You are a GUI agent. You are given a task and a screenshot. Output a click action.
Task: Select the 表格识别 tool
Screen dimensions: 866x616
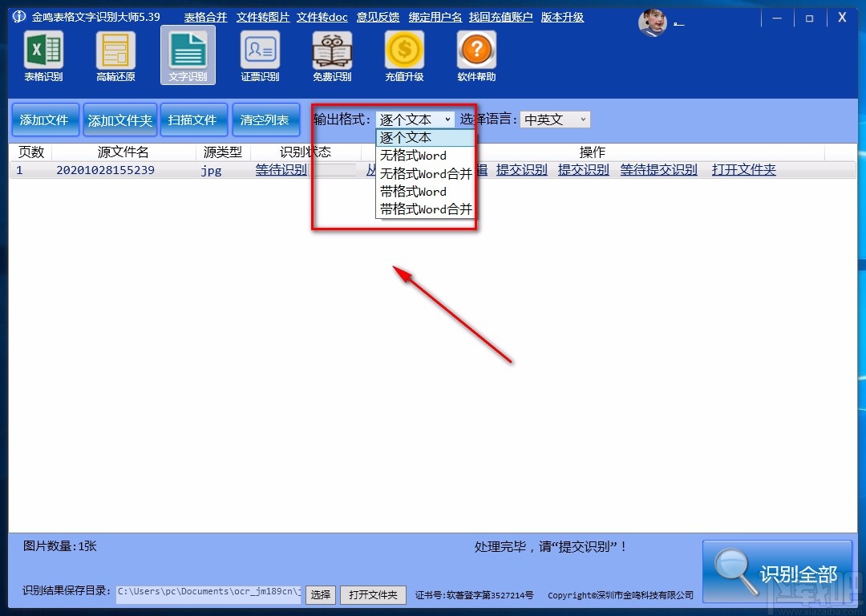tap(43, 56)
